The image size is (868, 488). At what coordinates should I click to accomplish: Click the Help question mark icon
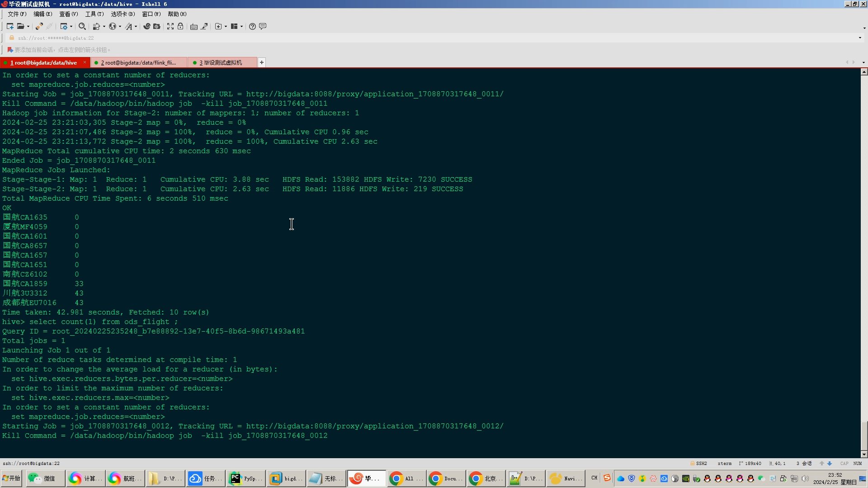pos(252,26)
